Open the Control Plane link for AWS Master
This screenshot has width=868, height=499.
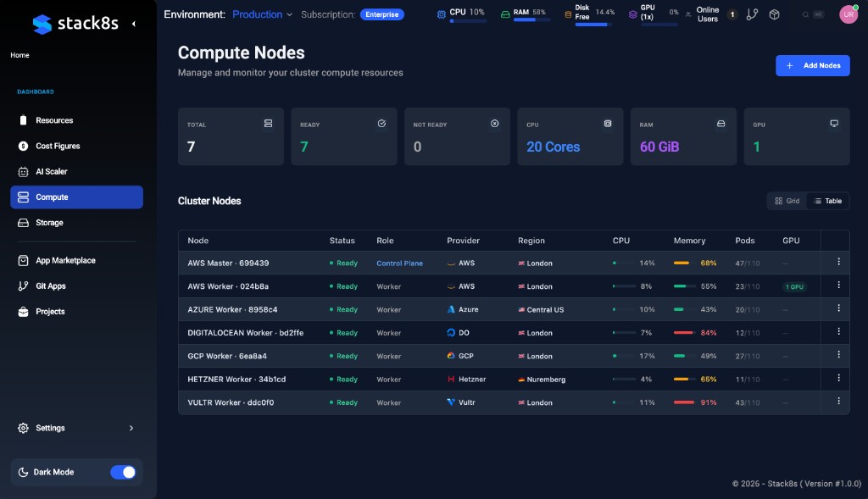point(399,263)
